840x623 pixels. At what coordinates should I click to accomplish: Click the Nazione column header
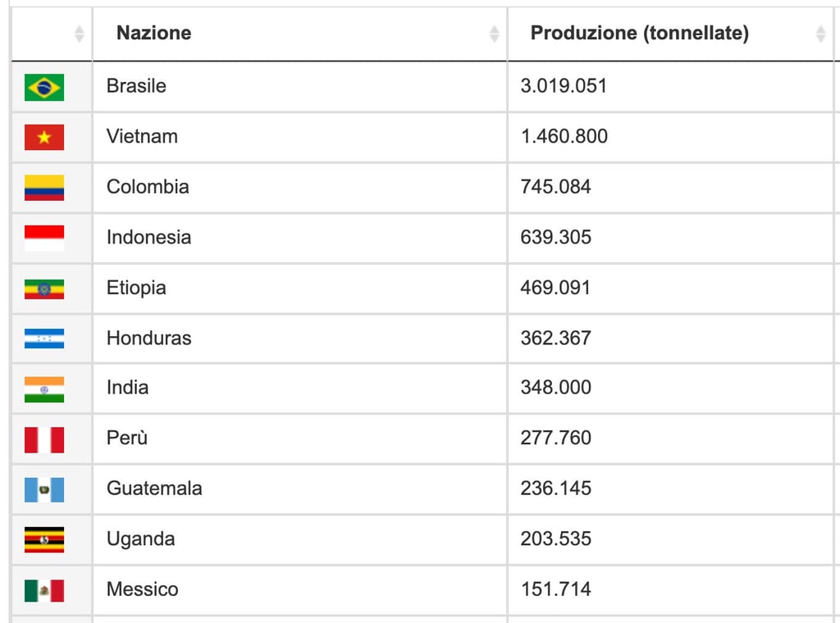pos(154,33)
